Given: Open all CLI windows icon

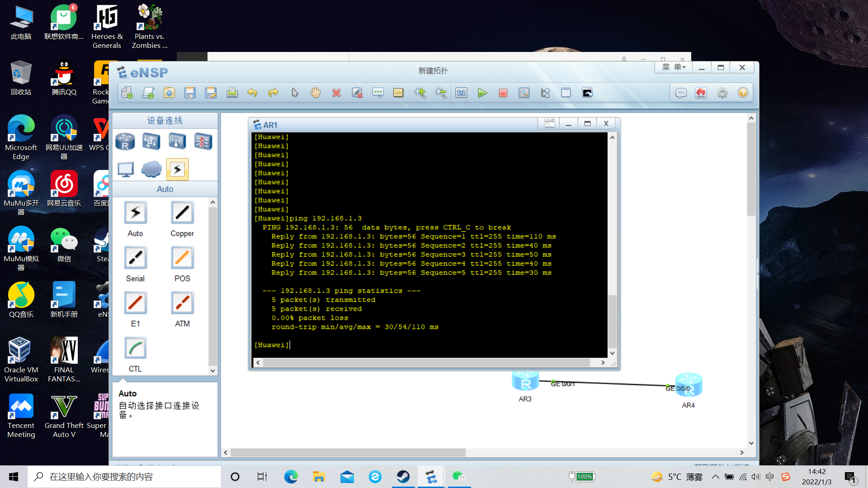Looking at the screenshot, I should [x=587, y=93].
